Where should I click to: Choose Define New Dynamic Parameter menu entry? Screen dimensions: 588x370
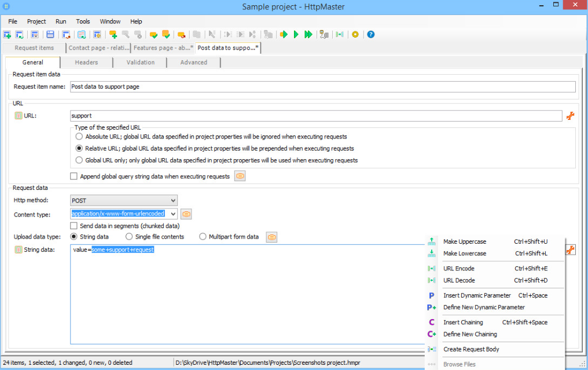[495, 307]
